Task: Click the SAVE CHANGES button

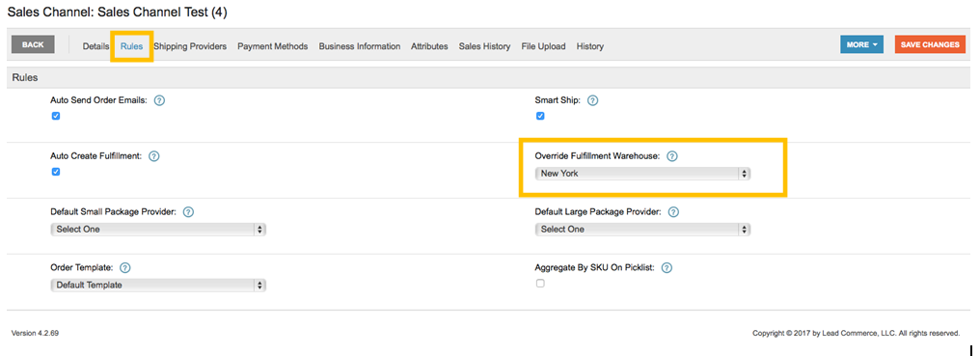Action: click(x=930, y=44)
